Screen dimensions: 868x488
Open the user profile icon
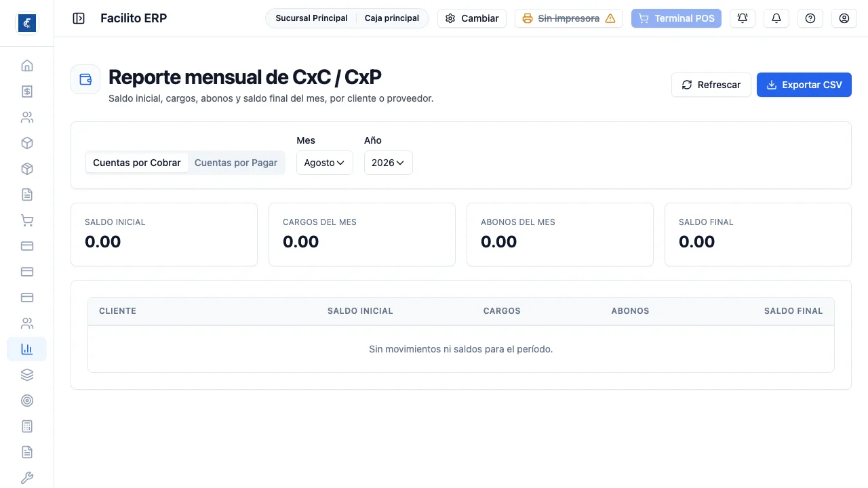tap(844, 18)
